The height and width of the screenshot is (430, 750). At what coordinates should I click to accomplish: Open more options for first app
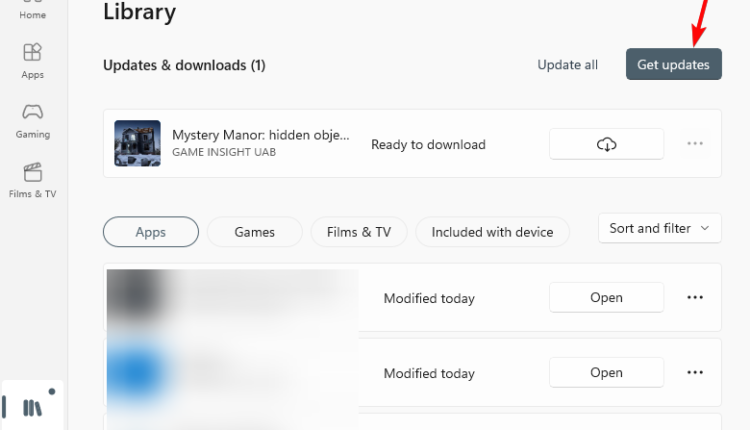click(x=695, y=298)
